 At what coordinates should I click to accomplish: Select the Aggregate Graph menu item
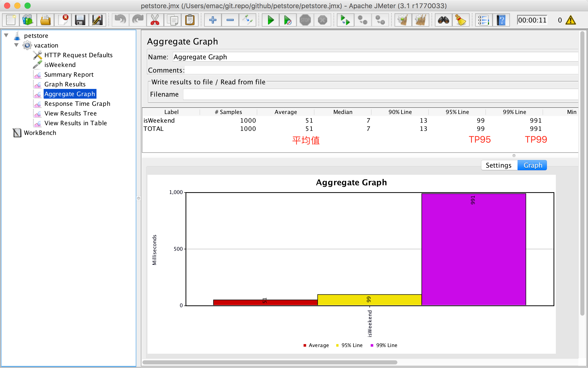coord(69,94)
